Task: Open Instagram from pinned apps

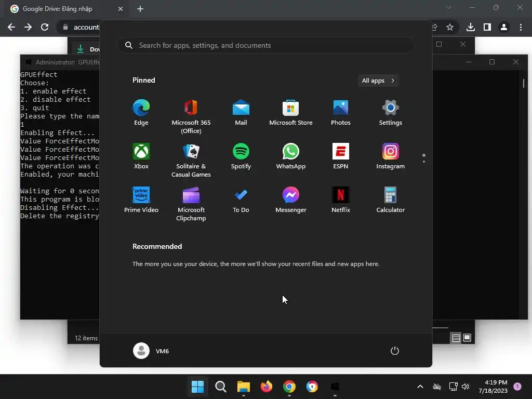Action: tap(391, 156)
